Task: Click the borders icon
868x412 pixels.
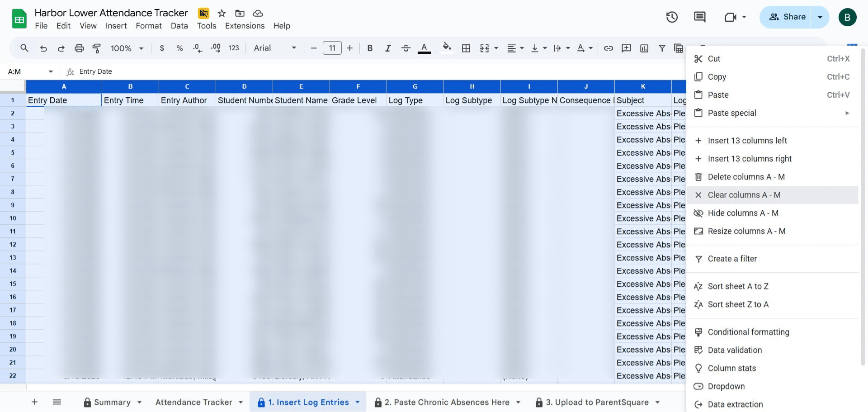Action: (466, 48)
